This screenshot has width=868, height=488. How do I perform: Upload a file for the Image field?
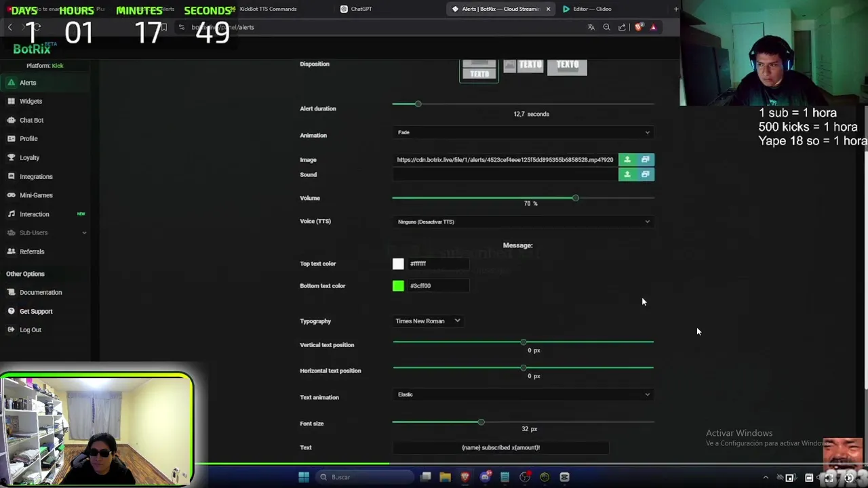(x=627, y=159)
